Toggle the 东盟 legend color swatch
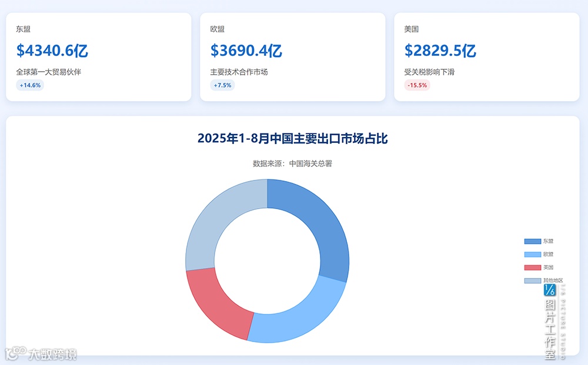The width and height of the screenshot is (588, 365). 532,242
